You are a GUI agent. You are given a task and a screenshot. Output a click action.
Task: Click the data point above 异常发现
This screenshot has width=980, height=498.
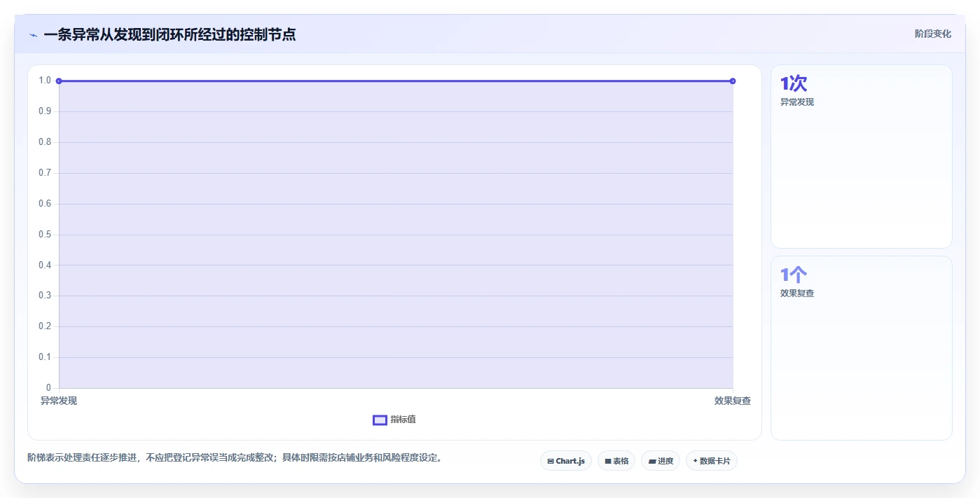(59, 81)
